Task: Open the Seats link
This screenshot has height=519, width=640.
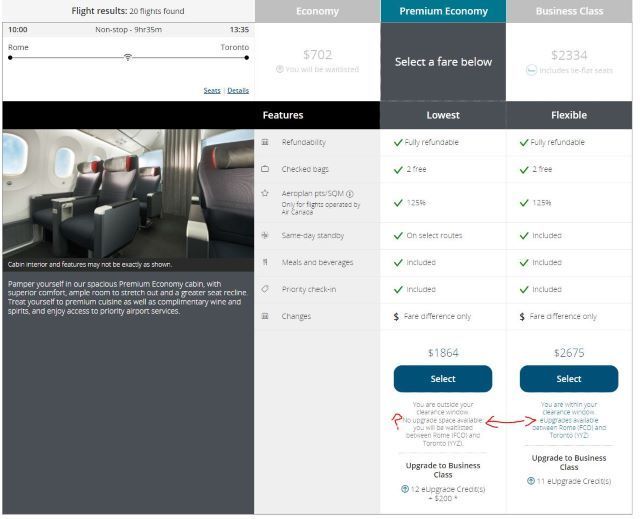Action: [212, 91]
